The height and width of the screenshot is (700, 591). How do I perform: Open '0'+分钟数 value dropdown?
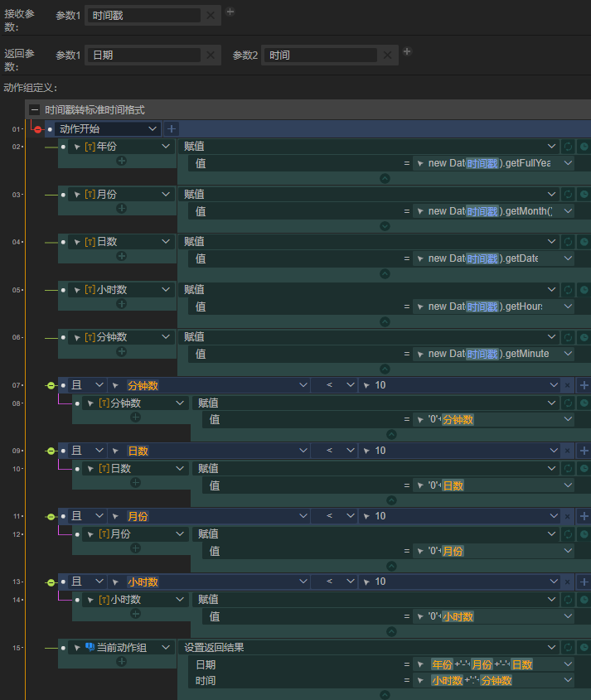tap(568, 419)
